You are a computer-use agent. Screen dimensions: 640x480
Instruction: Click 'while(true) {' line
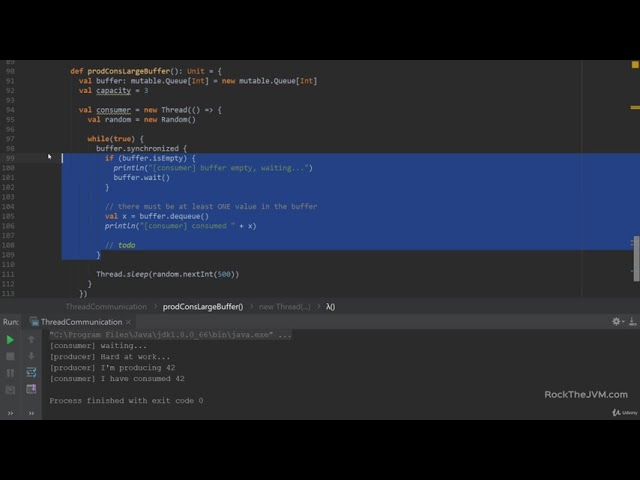(115, 139)
